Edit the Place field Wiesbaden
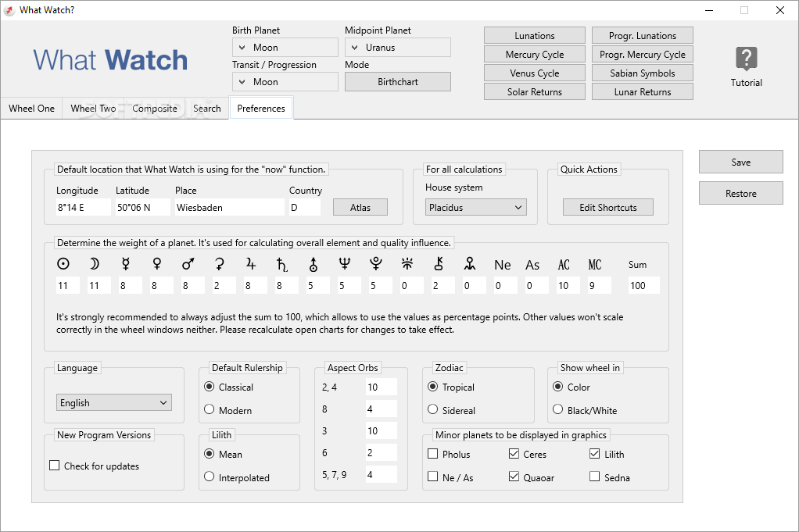The height and width of the screenshot is (532, 799). click(230, 207)
